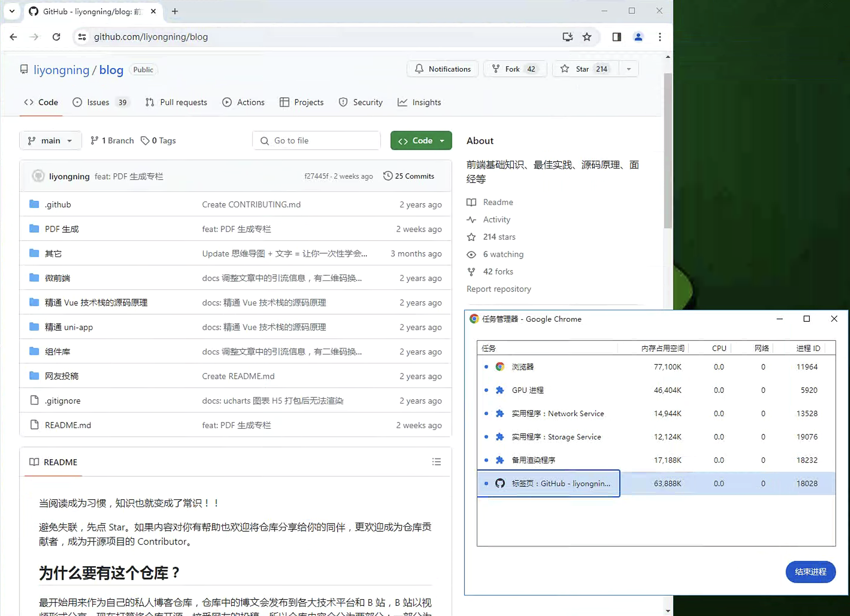Open Chrome side panel icon
850x616 pixels.
tap(617, 37)
